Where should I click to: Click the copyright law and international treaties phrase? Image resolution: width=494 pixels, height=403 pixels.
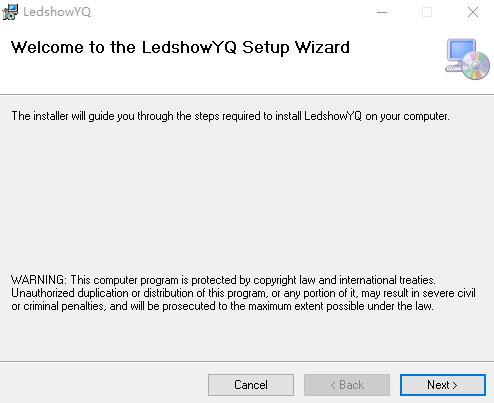click(344, 280)
